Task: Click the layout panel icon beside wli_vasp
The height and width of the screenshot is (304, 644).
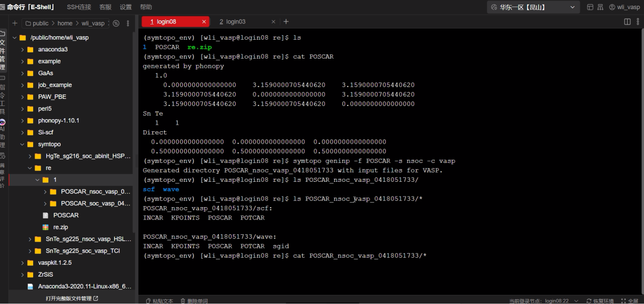Action: point(591,7)
